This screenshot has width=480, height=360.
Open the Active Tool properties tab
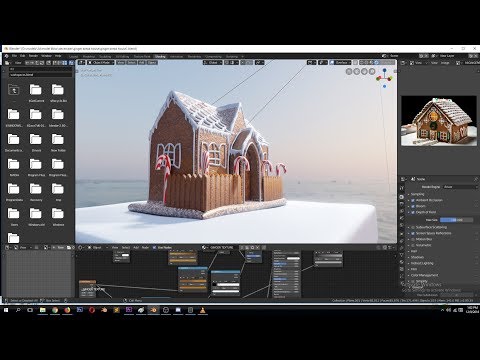[x=402, y=188]
